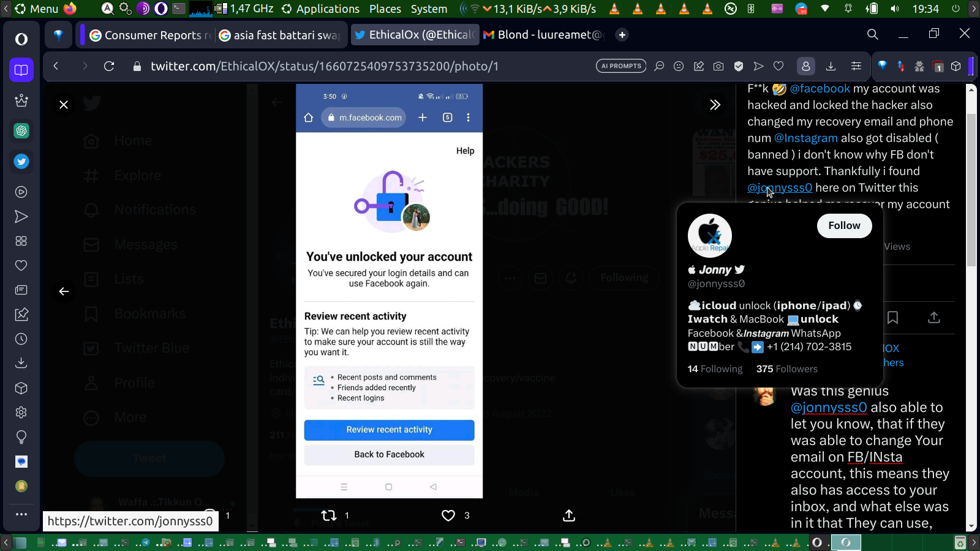Follow the Jonny account

[x=844, y=226]
